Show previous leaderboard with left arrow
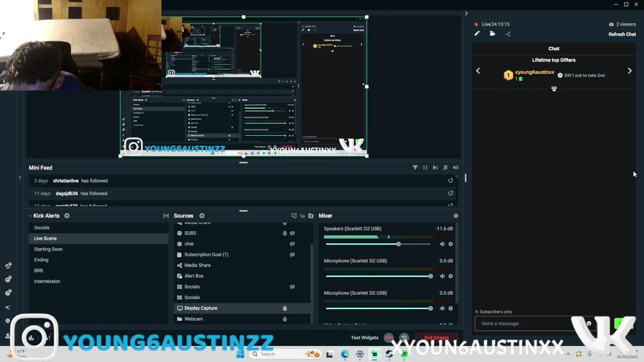 pyautogui.click(x=478, y=71)
